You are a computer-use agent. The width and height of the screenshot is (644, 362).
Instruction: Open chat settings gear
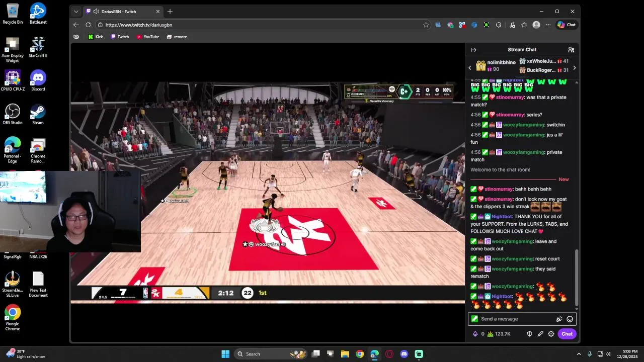551,334
